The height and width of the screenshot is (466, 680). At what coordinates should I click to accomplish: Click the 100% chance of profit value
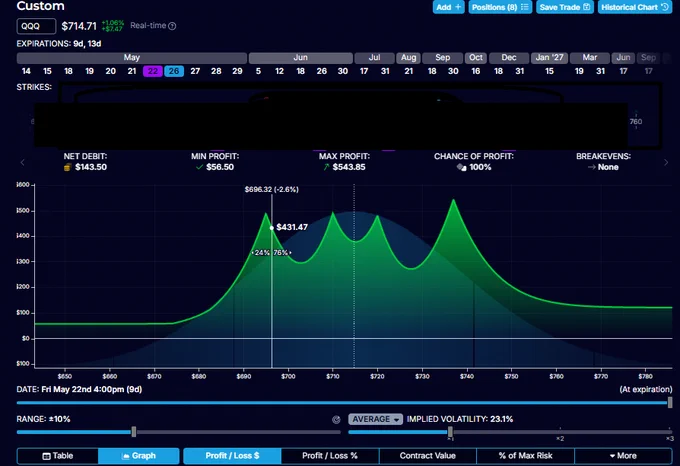(480, 167)
